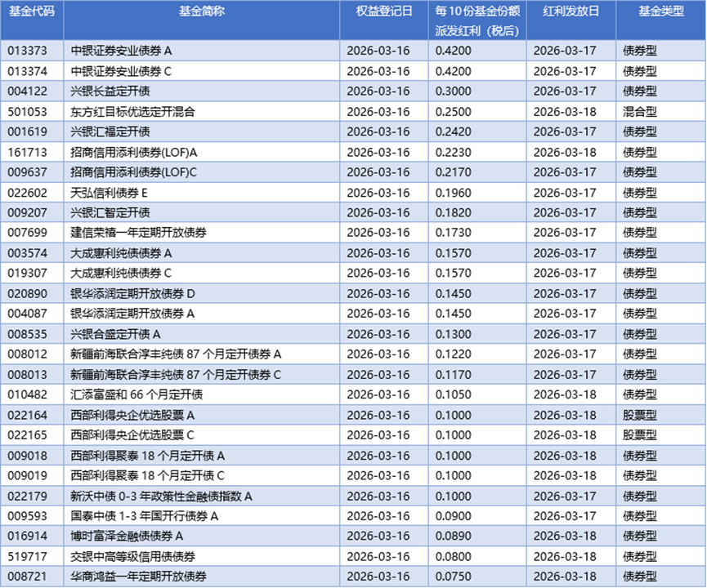Click fund code 022165
Viewport: 707px width, 588px height.
point(27,435)
